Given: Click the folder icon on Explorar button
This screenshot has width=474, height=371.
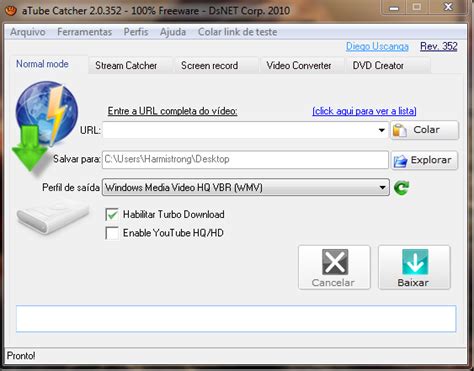Looking at the screenshot, I should (x=400, y=160).
